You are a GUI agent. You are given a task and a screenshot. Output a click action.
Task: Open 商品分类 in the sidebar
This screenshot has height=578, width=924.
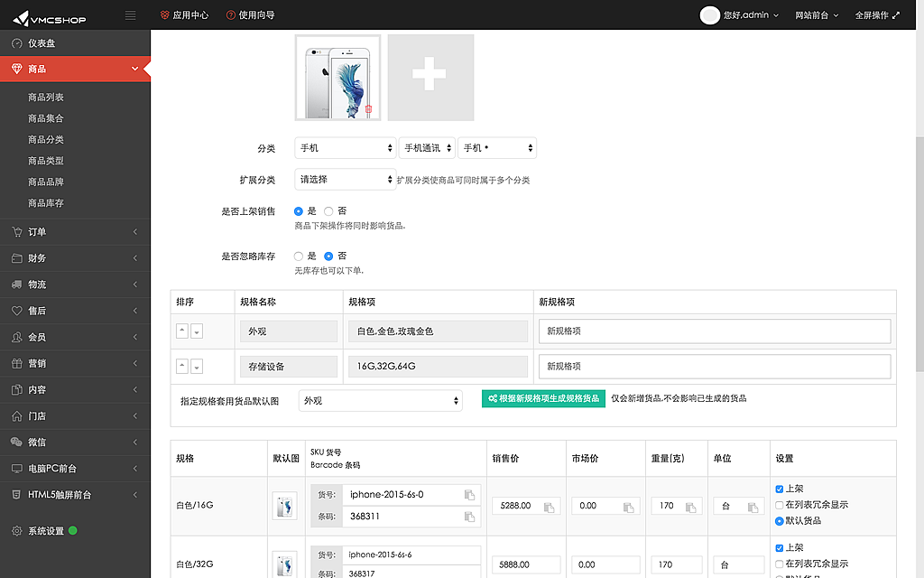point(46,140)
